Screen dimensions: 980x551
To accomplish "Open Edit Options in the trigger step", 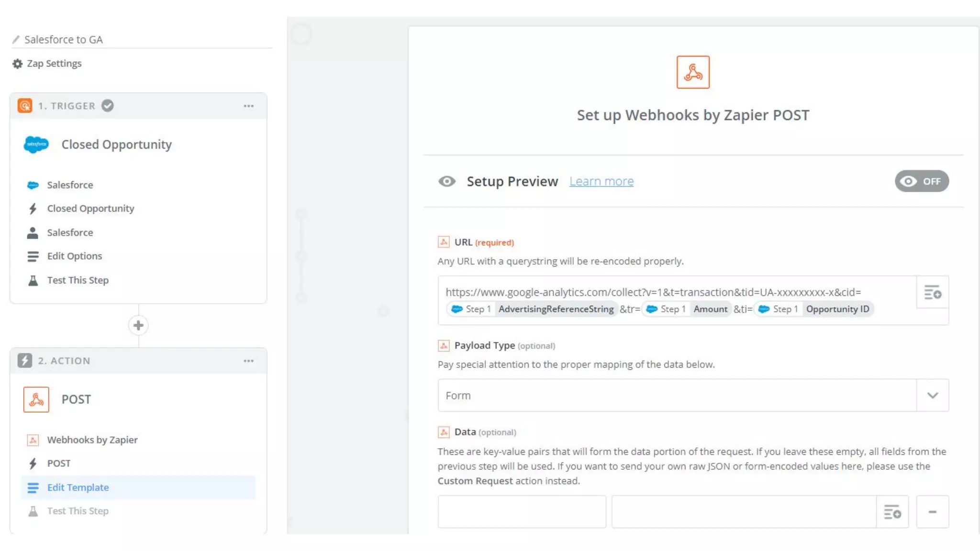I will (75, 256).
